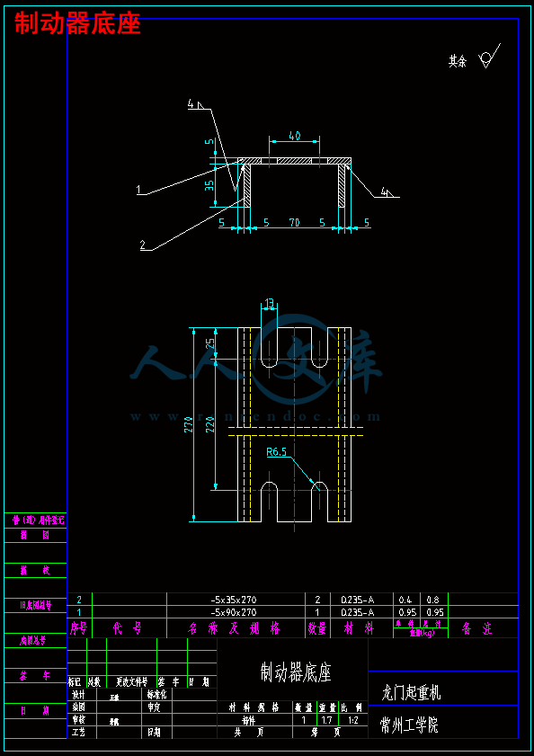Select the 70 horizontal dimension

tap(295, 223)
